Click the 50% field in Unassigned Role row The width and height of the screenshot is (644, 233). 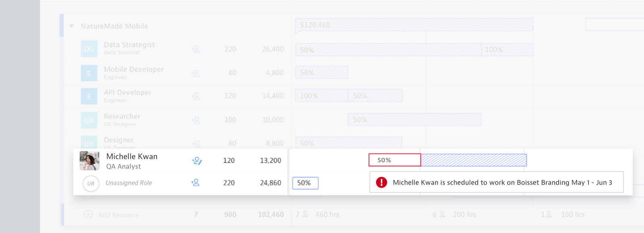pos(305,183)
